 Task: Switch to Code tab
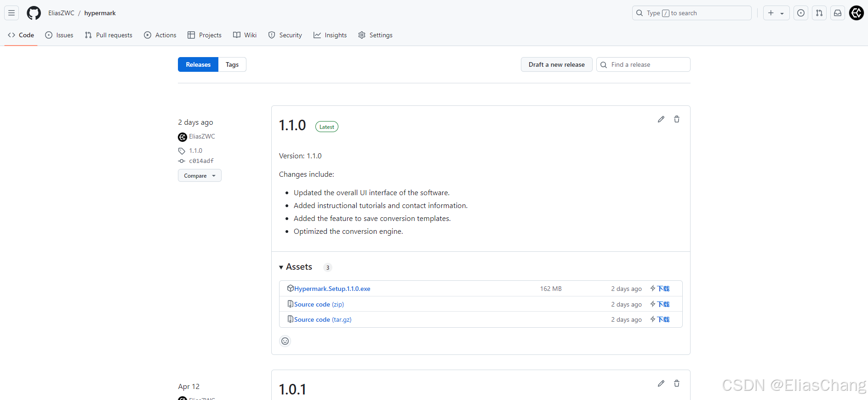(x=21, y=35)
